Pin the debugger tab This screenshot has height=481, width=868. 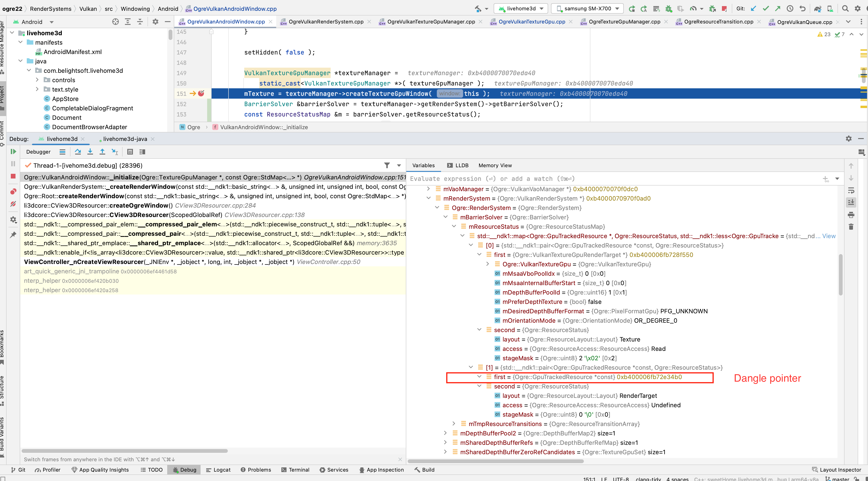click(x=13, y=235)
